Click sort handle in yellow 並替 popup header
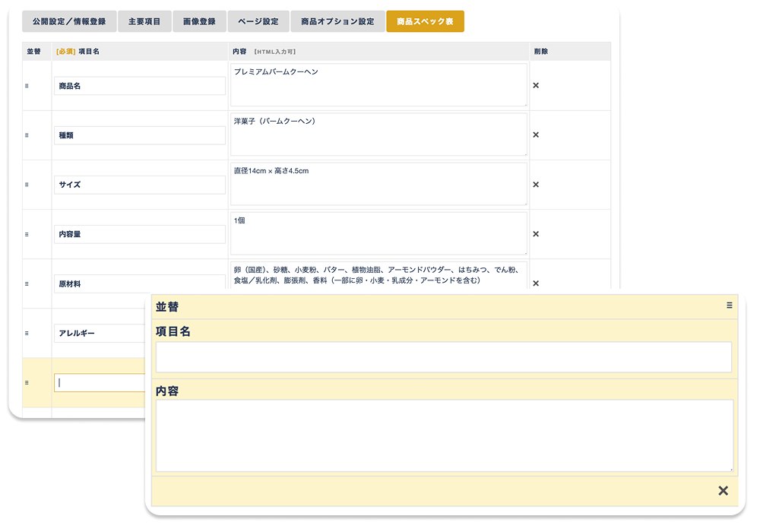Image resolution: width=760 pixels, height=532 pixels. (729, 306)
